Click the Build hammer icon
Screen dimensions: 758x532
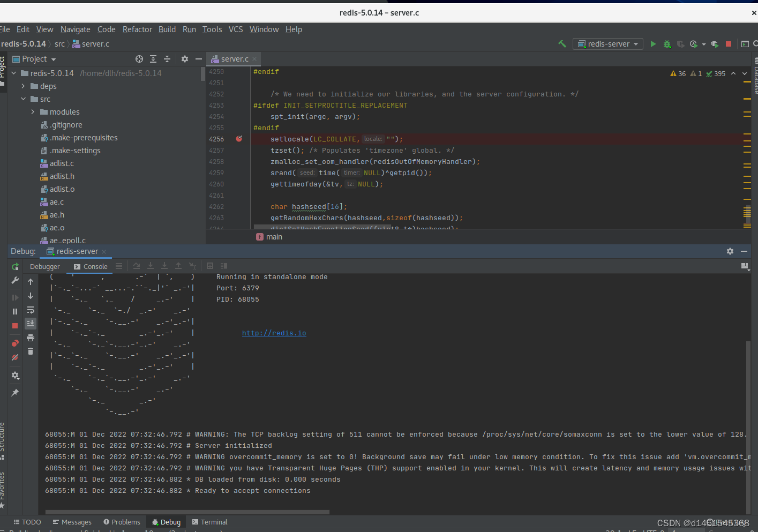(562, 44)
